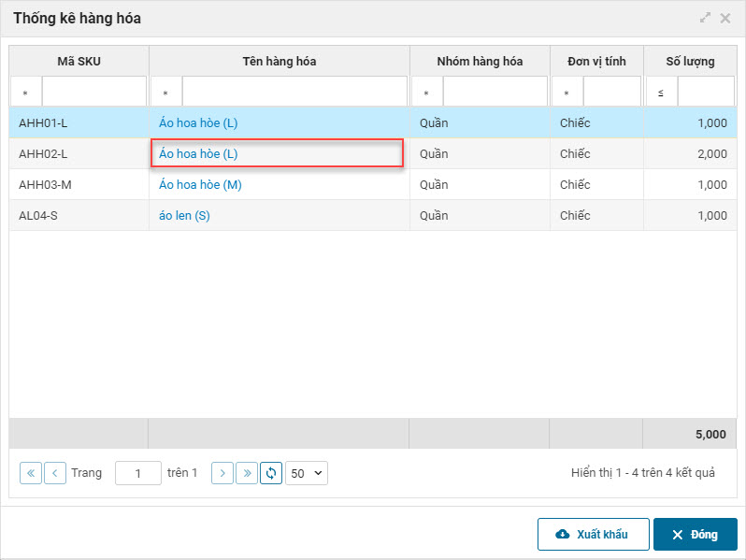Image resolution: width=746 pixels, height=560 pixels.
Task: Click the Xuất khẩu export button
Action: (x=593, y=534)
